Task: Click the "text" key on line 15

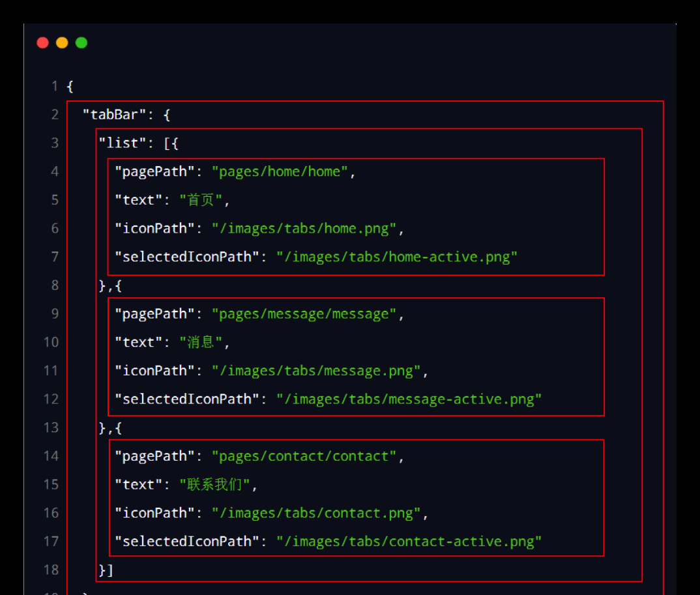Action: pyautogui.click(x=138, y=485)
